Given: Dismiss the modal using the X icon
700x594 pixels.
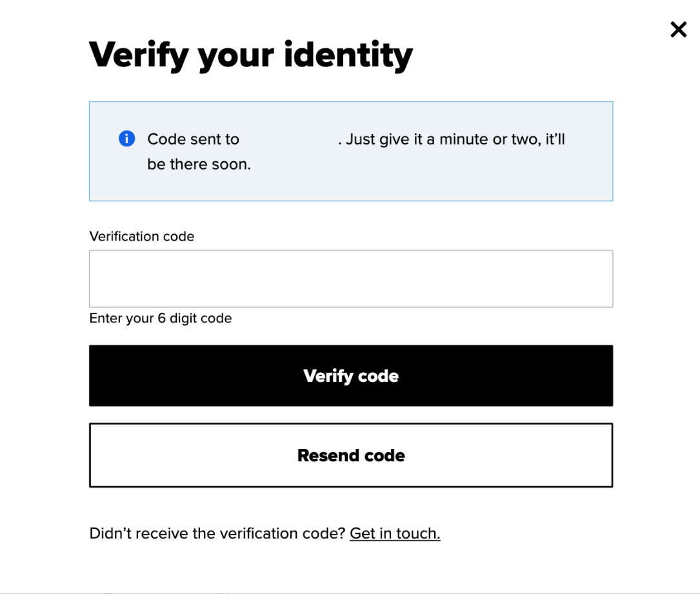Looking at the screenshot, I should tap(678, 30).
